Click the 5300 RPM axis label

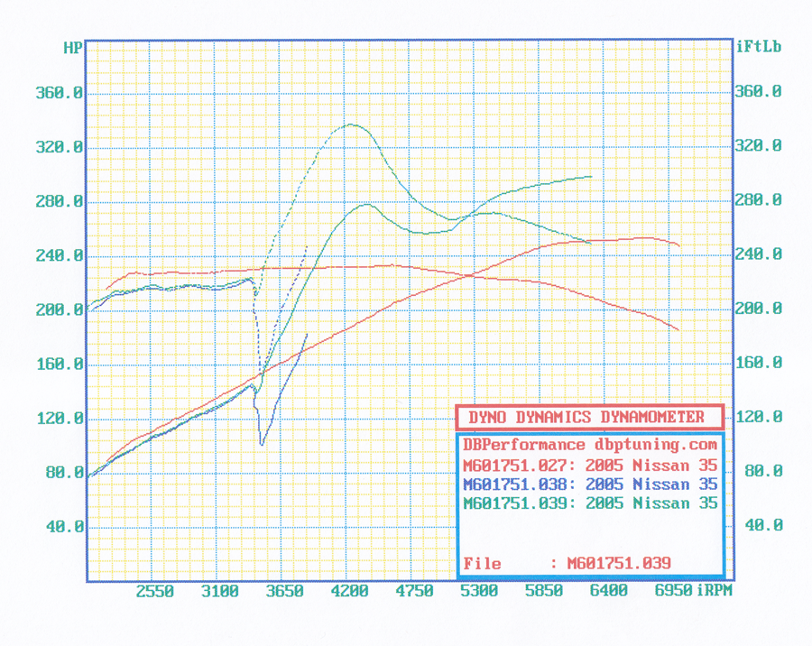[479, 591]
